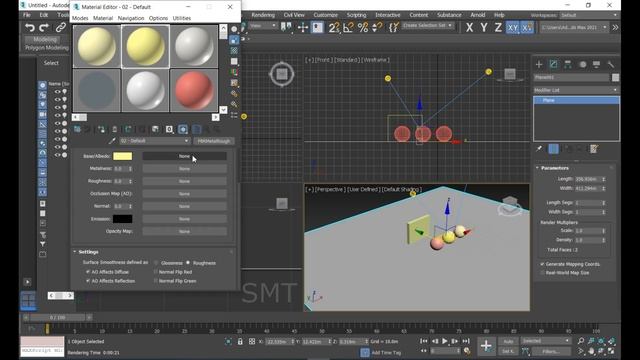The height and width of the screenshot is (360, 640).
Task: Click Assign Material to Selection icon
Action: pos(101,129)
